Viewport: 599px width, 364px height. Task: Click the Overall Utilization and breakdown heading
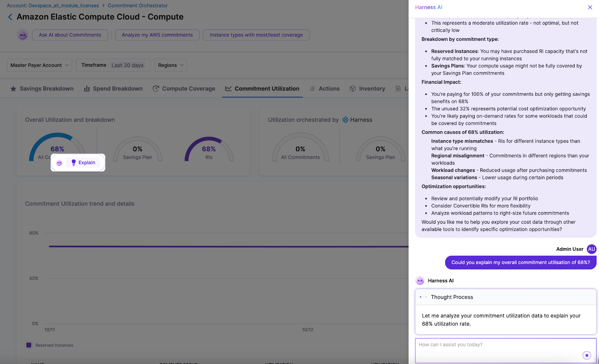click(70, 120)
